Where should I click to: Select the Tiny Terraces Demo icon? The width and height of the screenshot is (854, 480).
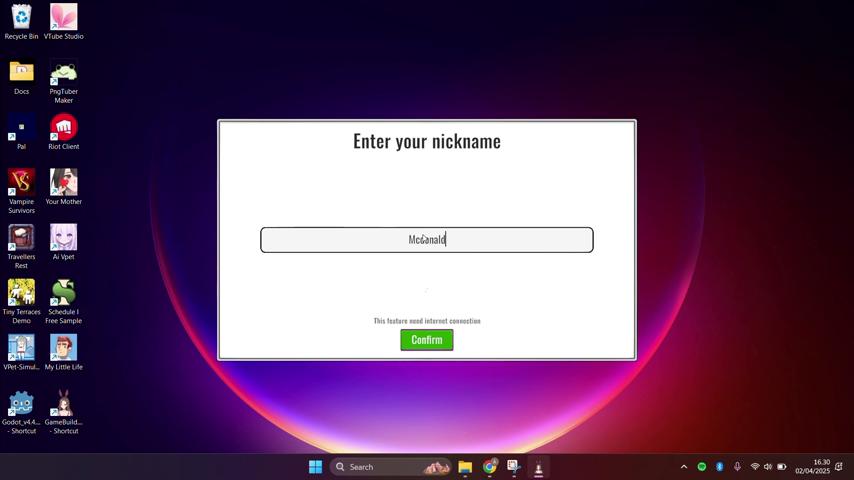[21, 293]
